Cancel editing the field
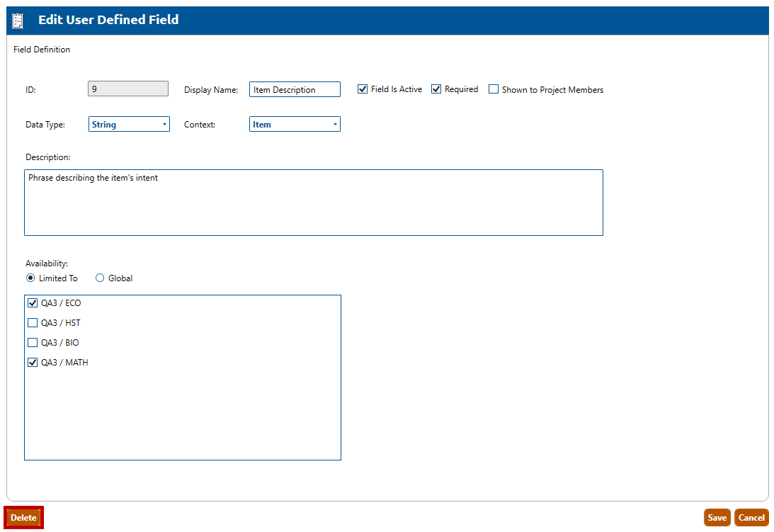The height and width of the screenshot is (532, 774). tap(751, 518)
